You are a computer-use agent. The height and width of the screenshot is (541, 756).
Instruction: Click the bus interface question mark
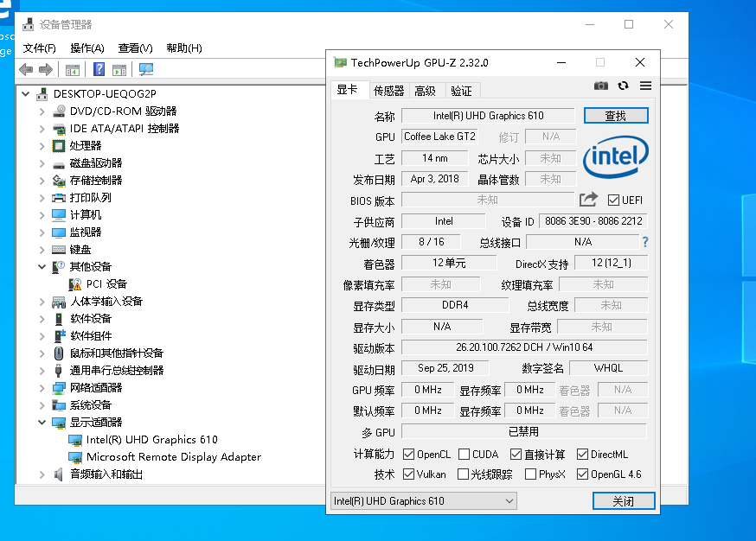point(645,242)
